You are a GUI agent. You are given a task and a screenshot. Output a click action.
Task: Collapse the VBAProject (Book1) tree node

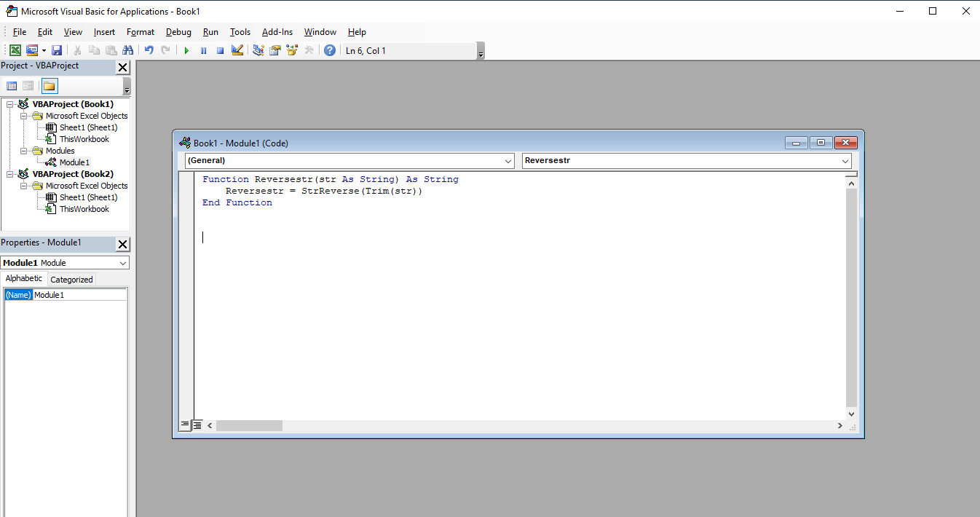(10, 104)
